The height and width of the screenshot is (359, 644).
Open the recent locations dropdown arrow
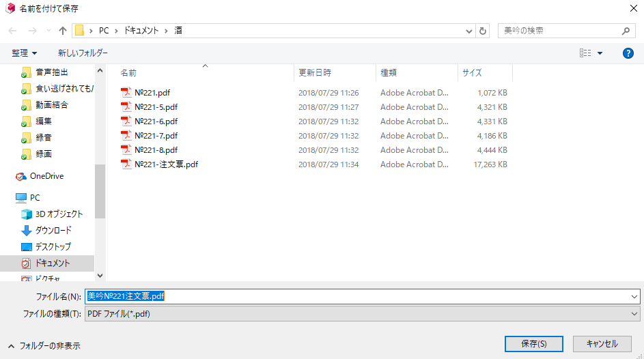tap(48, 31)
